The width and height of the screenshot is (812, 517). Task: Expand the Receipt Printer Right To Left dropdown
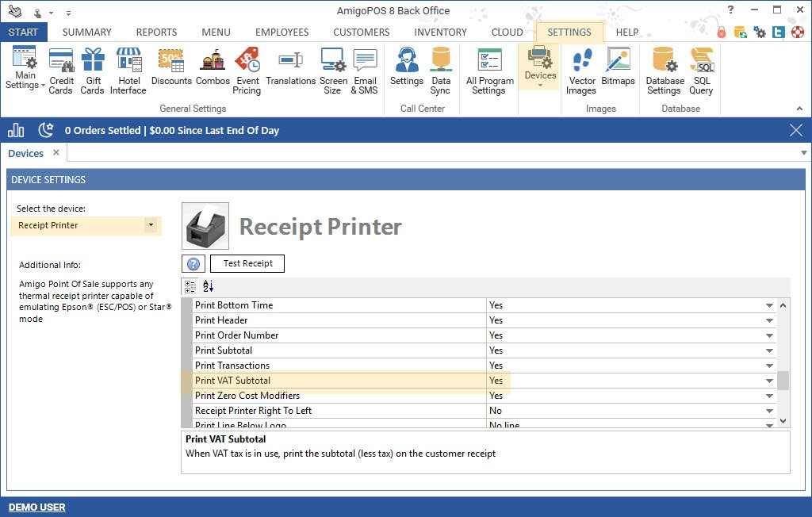click(x=768, y=411)
